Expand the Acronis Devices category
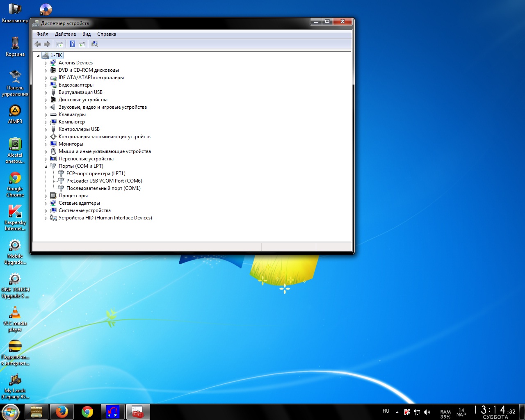525x420 pixels. pos(46,63)
